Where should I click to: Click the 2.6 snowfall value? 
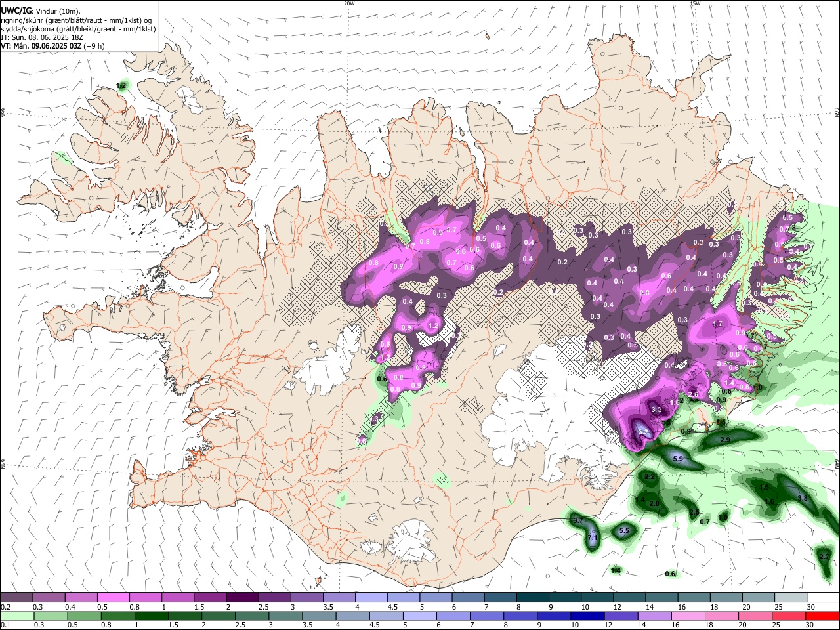(694, 394)
